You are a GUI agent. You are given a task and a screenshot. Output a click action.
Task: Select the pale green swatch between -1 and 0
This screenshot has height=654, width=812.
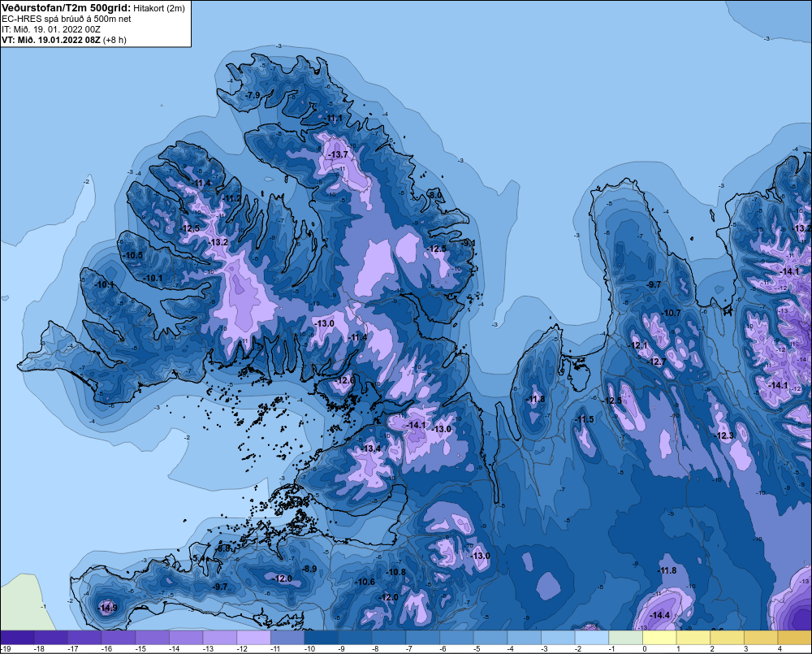[x=625, y=638]
